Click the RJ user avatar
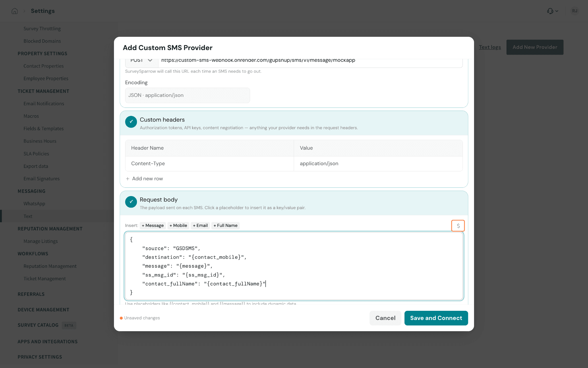Viewport: 588px width, 368px height. pos(575,11)
